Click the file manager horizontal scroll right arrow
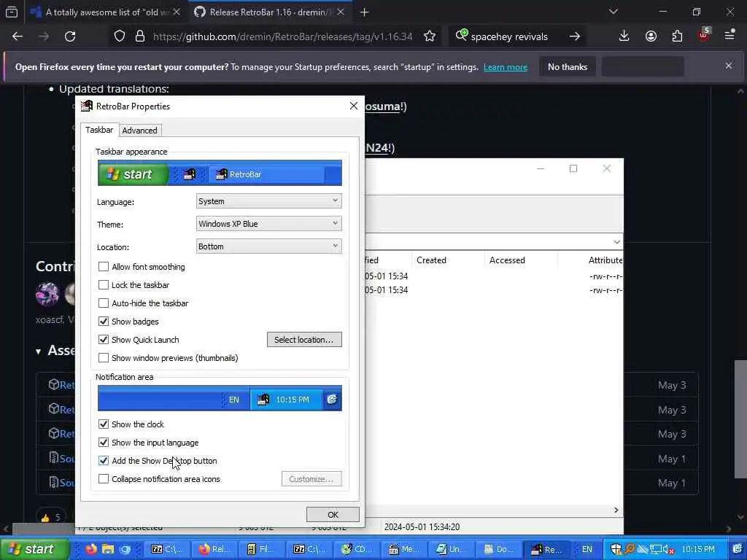Screen dimensions: 747x560 (616, 510)
